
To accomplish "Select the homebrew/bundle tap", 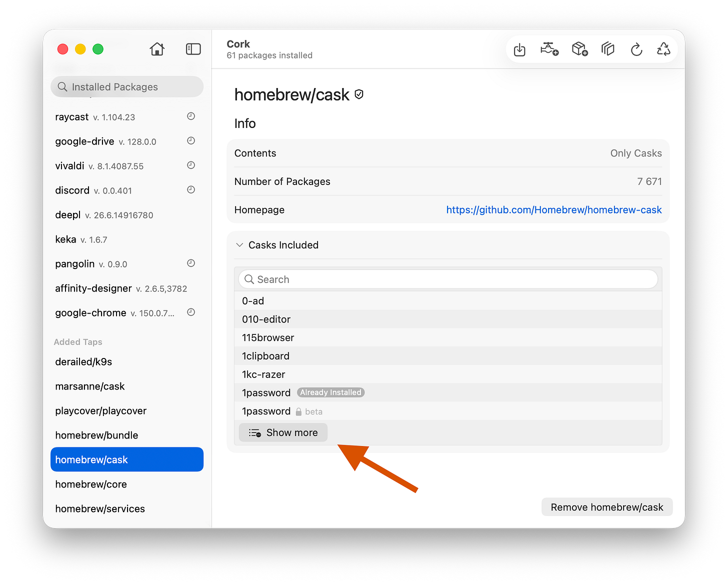I will coord(127,435).
